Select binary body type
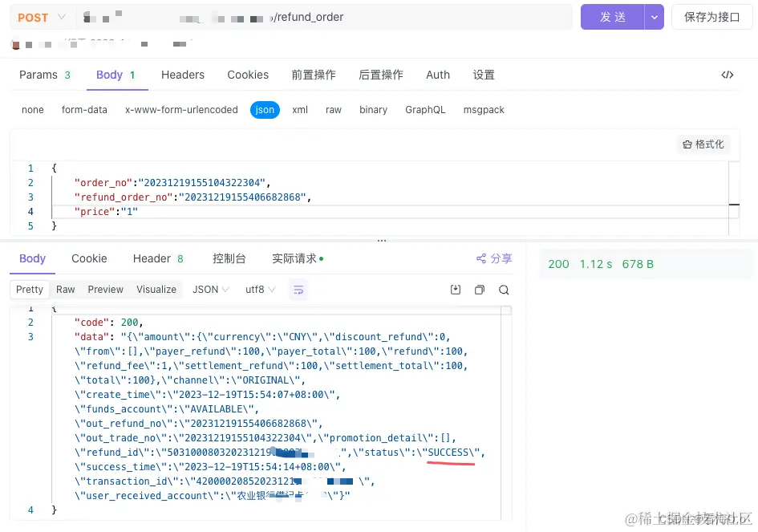The height and width of the screenshot is (532, 758). tap(373, 110)
